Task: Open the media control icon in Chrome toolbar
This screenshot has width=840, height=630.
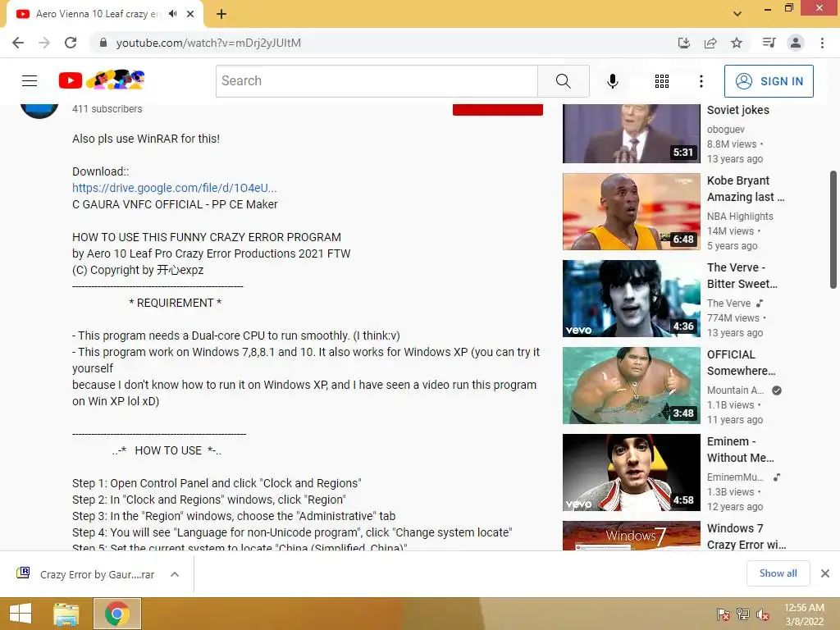Action: 769,43
